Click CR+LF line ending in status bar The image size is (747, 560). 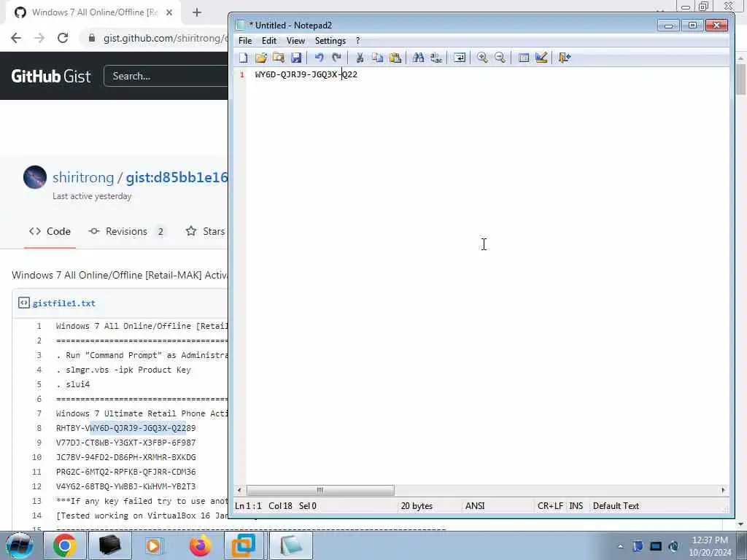(x=550, y=506)
